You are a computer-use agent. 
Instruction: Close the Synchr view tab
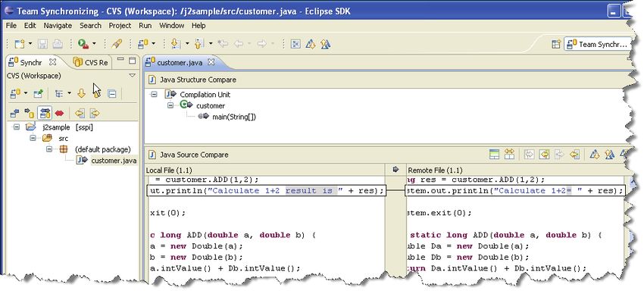[x=52, y=62]
